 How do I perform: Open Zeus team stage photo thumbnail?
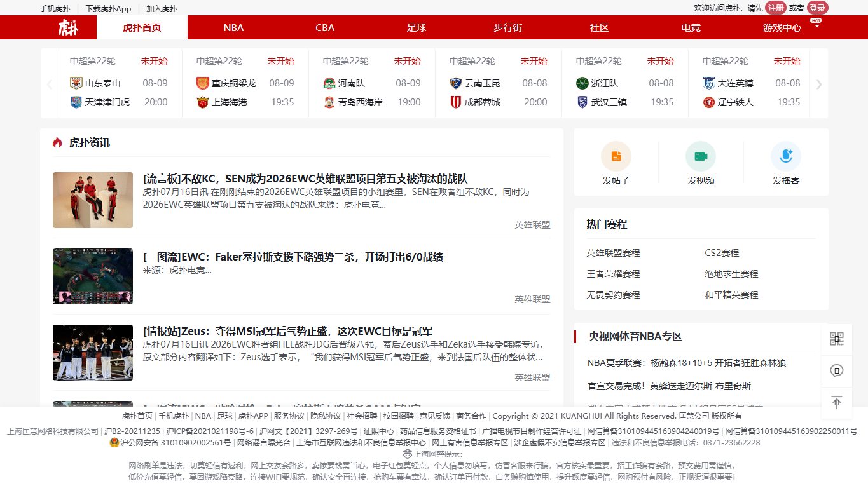(93, 353)
